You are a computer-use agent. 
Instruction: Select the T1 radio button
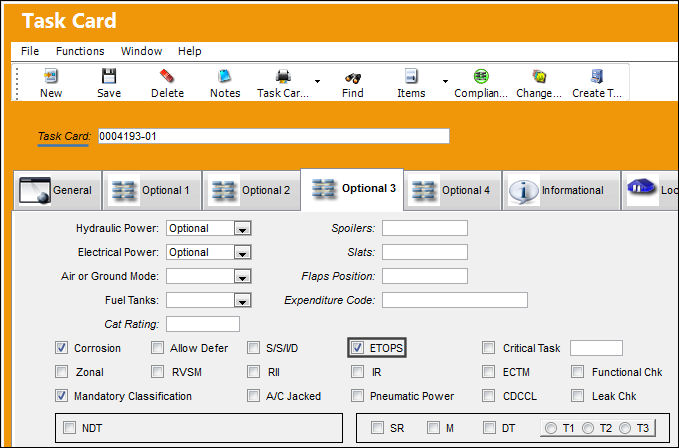[551, 428]
